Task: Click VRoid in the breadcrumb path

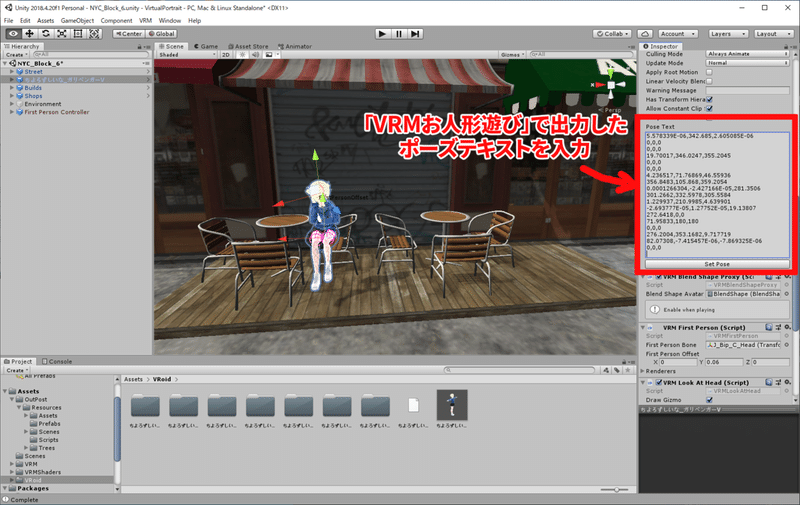Action: point(162,380)
